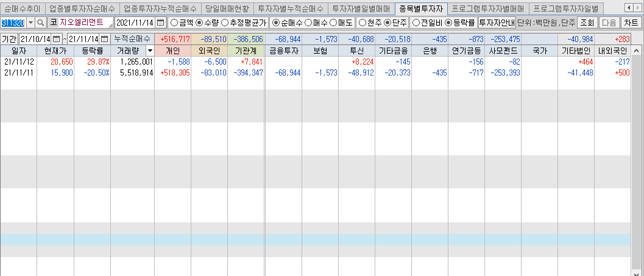Click the 기타법인 column header
This screenshot has height=276, width=644.
coord(576,51)
